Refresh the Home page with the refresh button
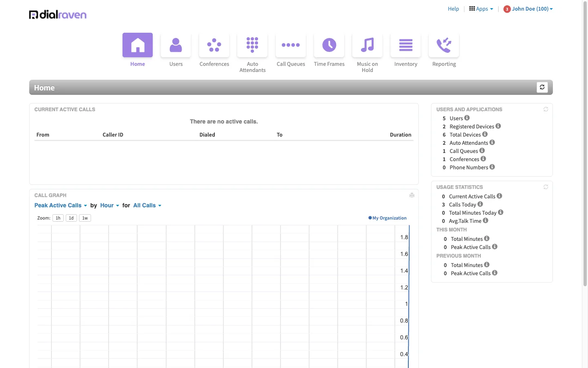The width and height of the screenshot is (588, 368). coord(542,87)
